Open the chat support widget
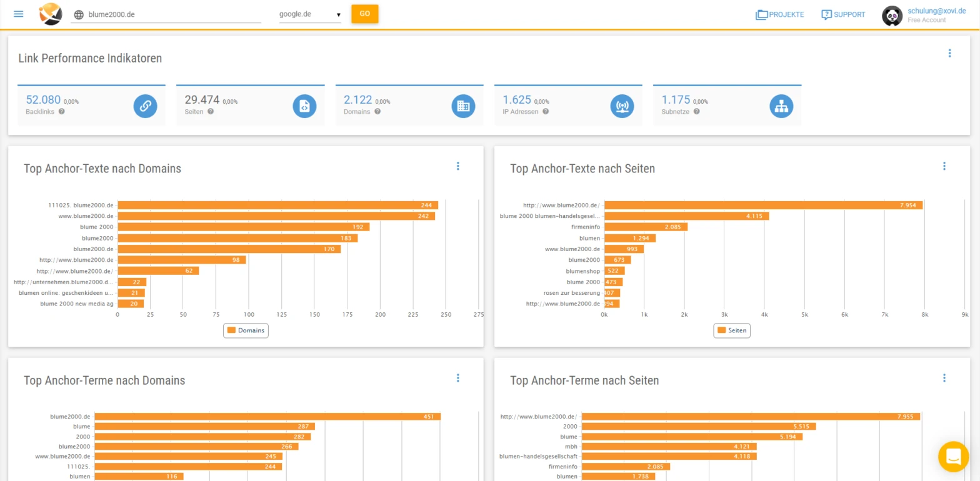Image resolution: width=980 pixels, height=481 pixels. click(x=953, y=457)
